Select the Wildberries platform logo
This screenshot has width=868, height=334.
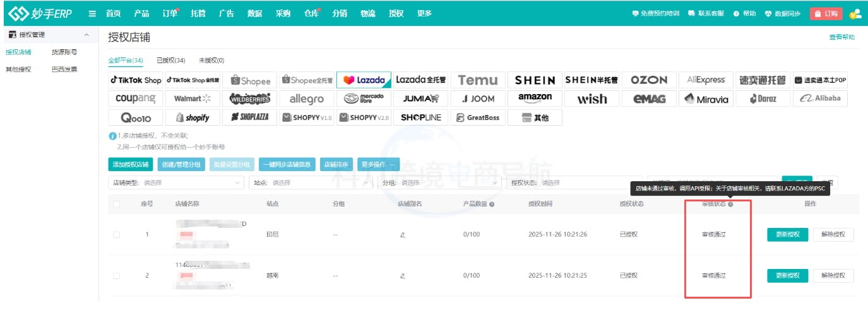(x=251, y=98)
